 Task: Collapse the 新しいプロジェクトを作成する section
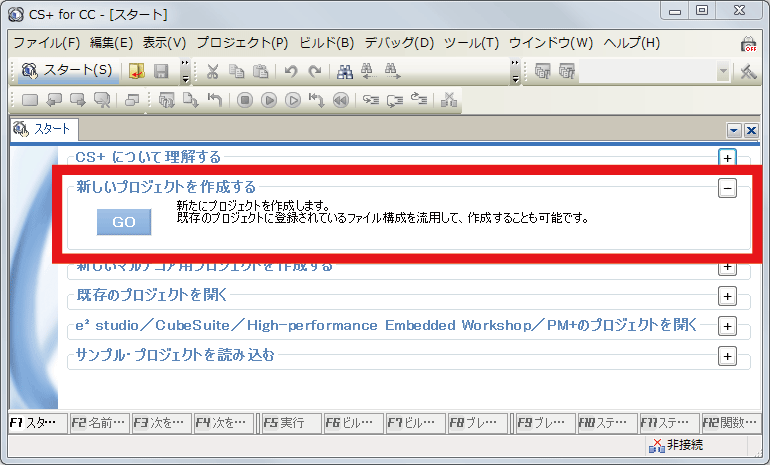point(727,188)
